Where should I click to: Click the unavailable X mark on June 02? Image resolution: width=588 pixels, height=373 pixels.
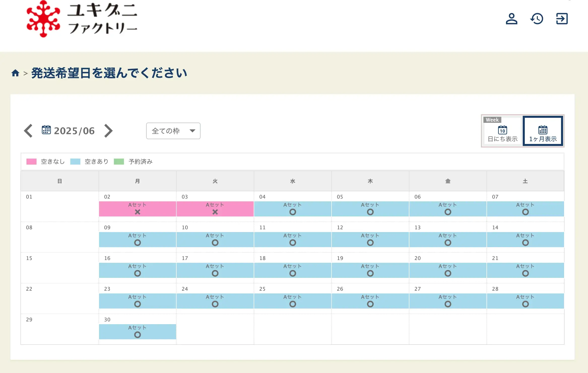tap(137, 212)
